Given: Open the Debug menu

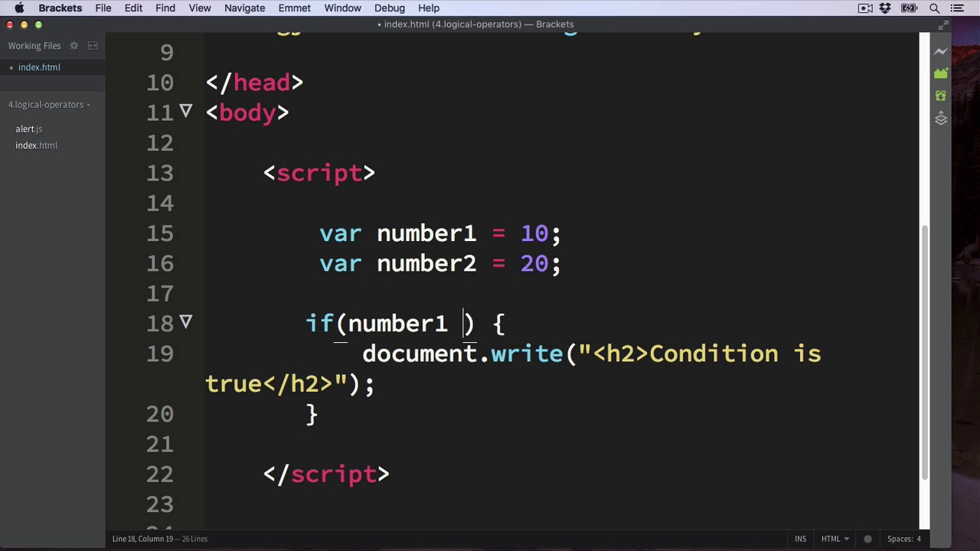Looking at the screenshot, I should pos(390,8).
